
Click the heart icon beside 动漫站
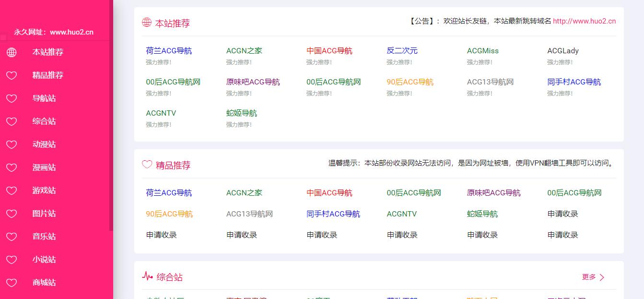[12, 144]
